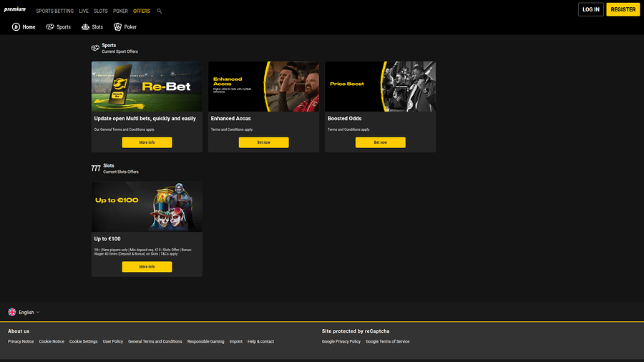The image size is (644, 362).
Task: Open the User Policy link
Action: pos(112,341)
